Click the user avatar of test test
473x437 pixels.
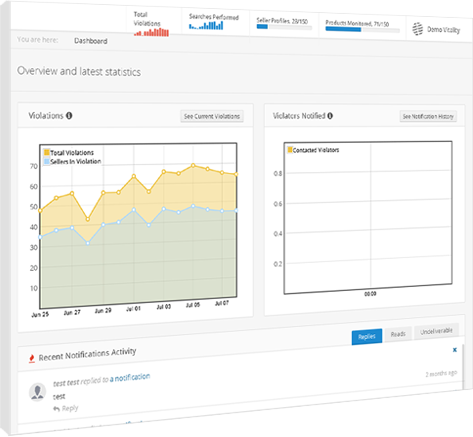coord(37,392)
